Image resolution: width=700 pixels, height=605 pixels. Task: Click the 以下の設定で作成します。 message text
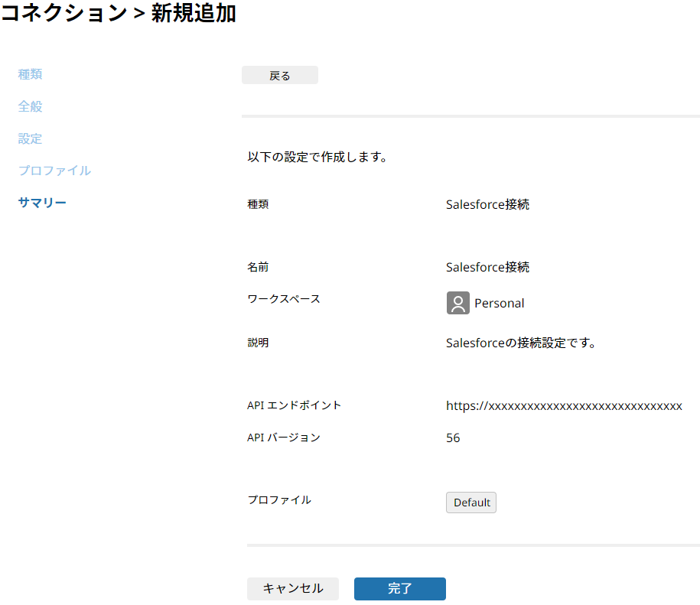317,158
